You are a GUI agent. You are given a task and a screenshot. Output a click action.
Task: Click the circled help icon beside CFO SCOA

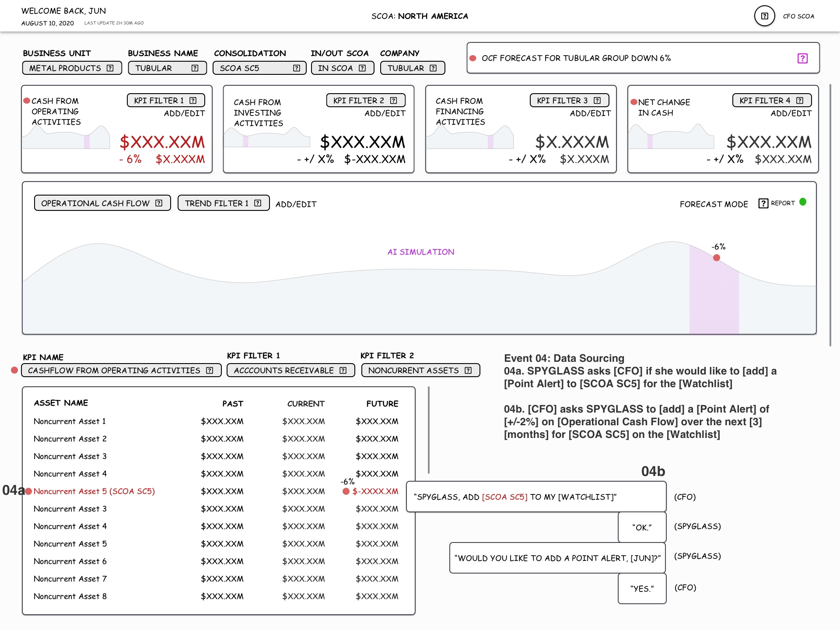764,16
